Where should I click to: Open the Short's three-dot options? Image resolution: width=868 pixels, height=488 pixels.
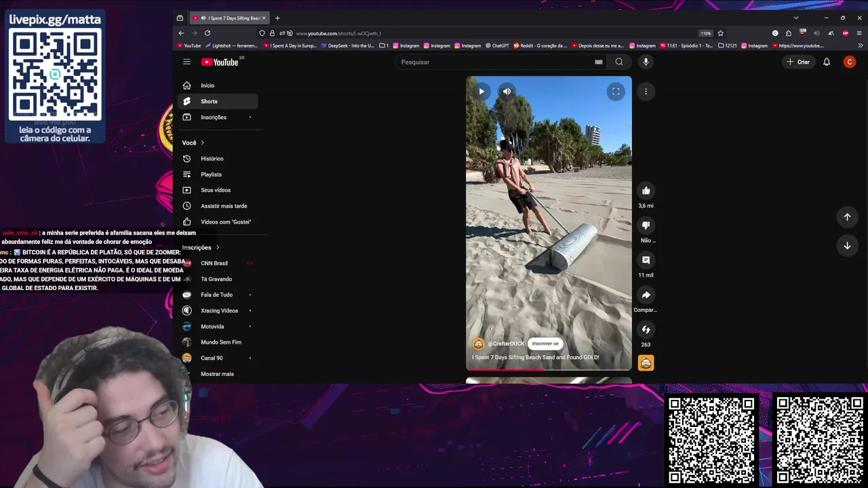646,91
